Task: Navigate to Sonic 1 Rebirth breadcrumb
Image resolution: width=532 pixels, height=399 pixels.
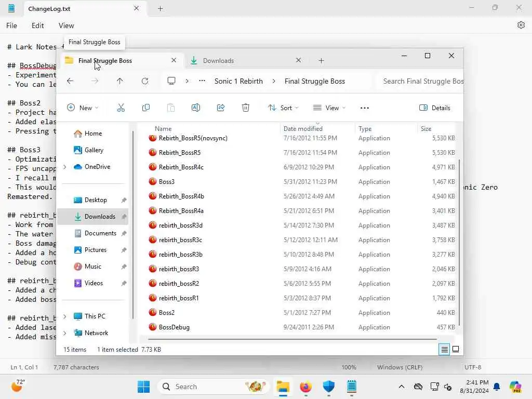Action: [238, 81]
